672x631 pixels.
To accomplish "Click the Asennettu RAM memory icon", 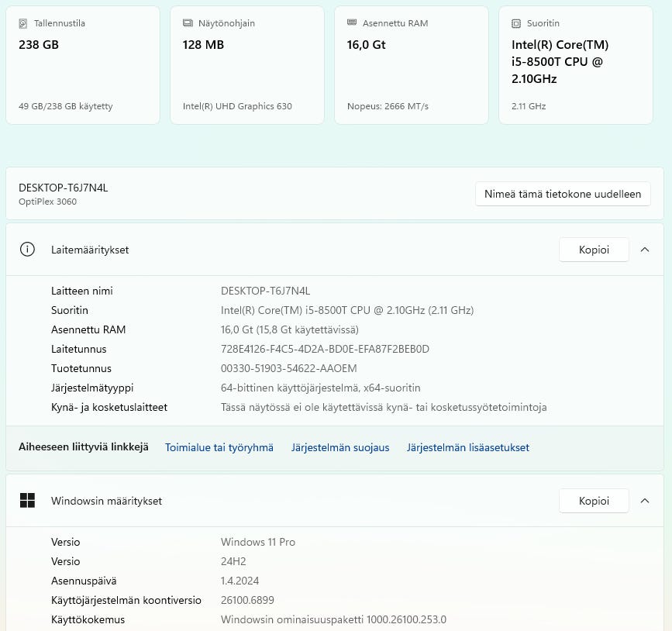I will click(x=352, y=22).
